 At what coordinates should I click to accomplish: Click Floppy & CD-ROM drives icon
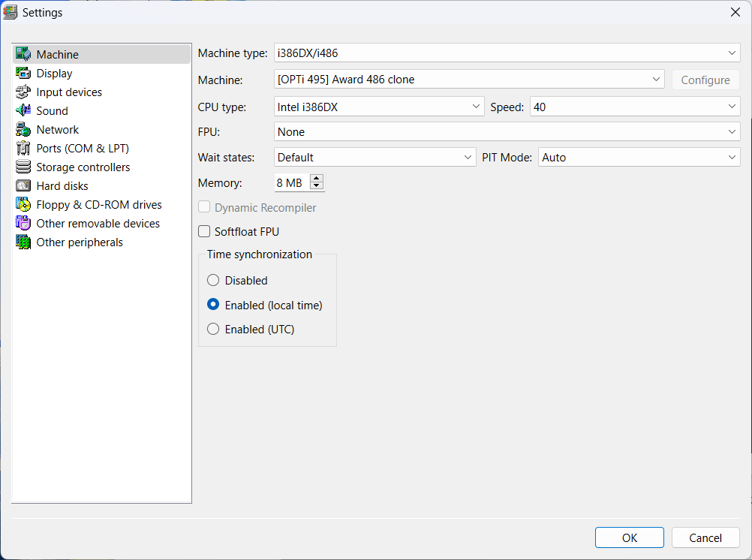point(23,205)
